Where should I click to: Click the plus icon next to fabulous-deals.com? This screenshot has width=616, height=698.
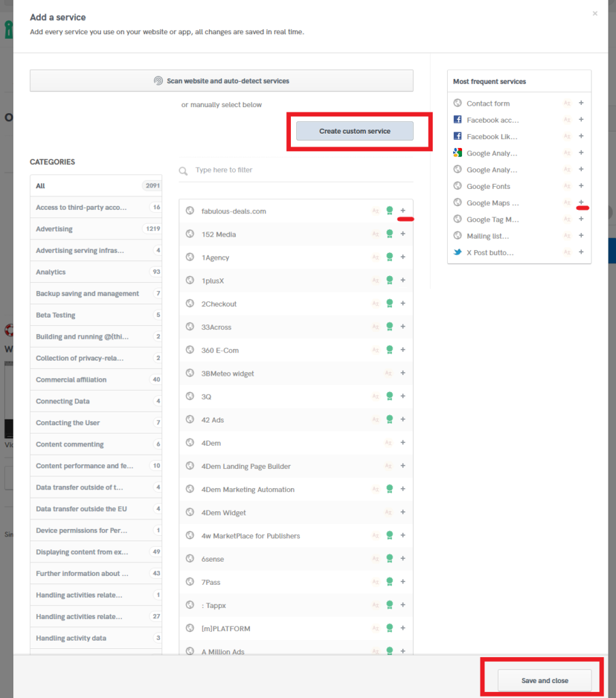coord(403,211)
